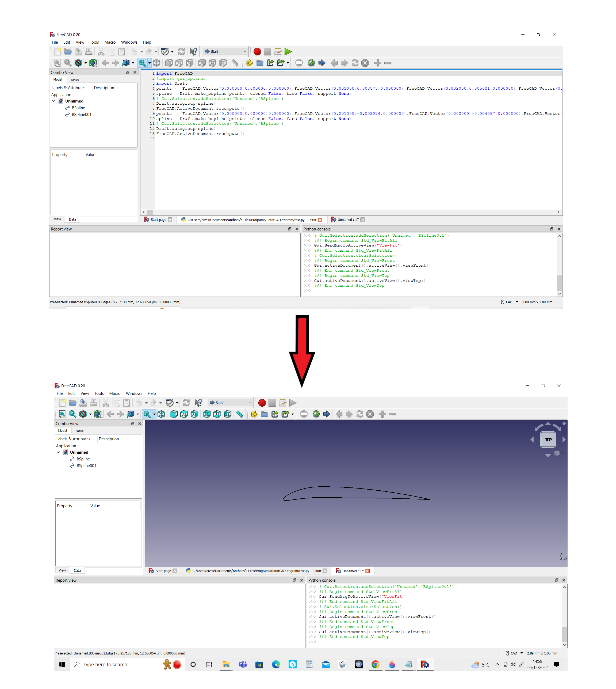Select BSpline object in lower window tree

80,459
